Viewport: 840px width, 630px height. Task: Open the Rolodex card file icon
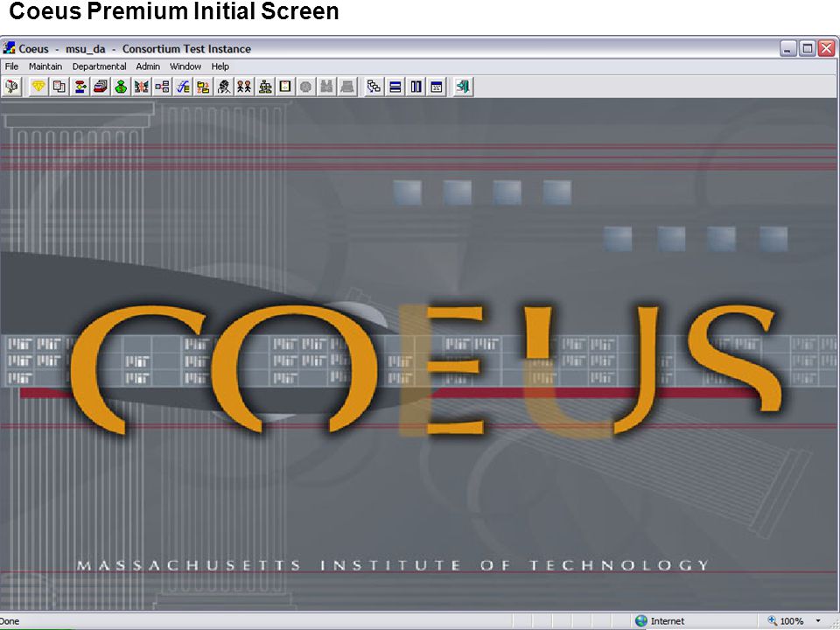click(100, 87)
